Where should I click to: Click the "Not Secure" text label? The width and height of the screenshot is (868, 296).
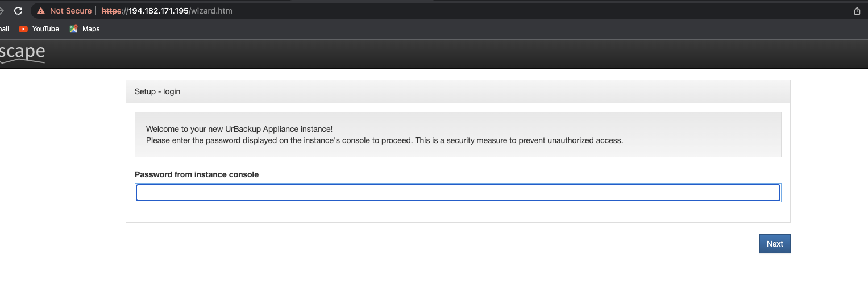tap(70, 11)
